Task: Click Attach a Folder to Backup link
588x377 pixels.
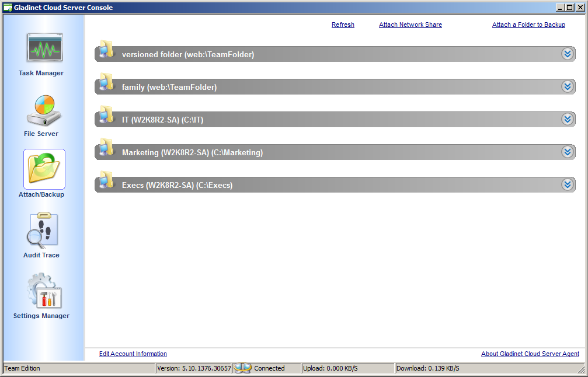Action: pos(528,25)
